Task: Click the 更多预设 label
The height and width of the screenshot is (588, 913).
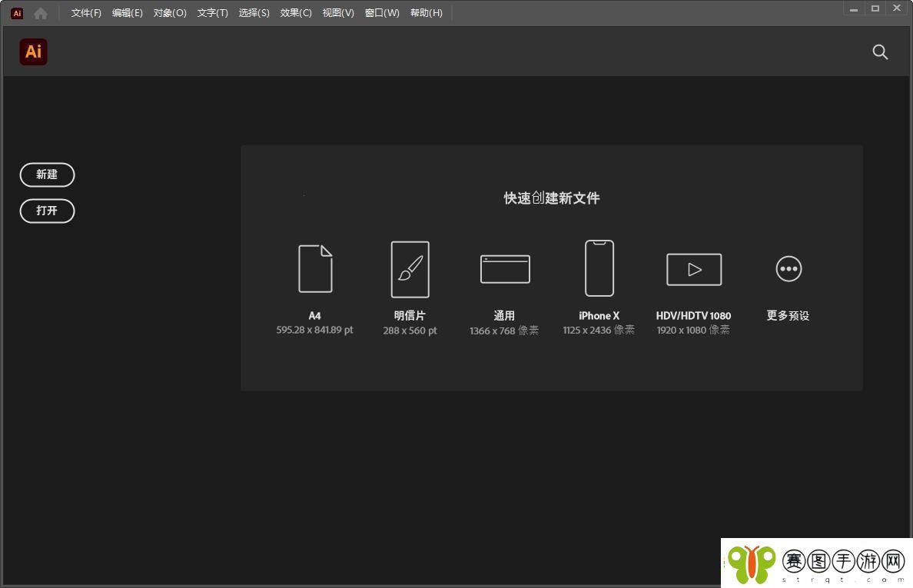Action: click(788, 316)
